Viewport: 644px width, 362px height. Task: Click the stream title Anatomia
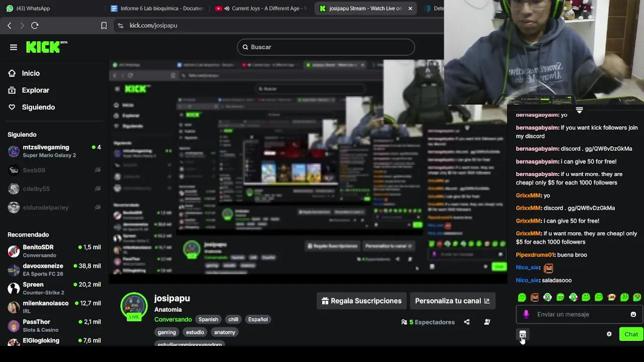point(168,310)
